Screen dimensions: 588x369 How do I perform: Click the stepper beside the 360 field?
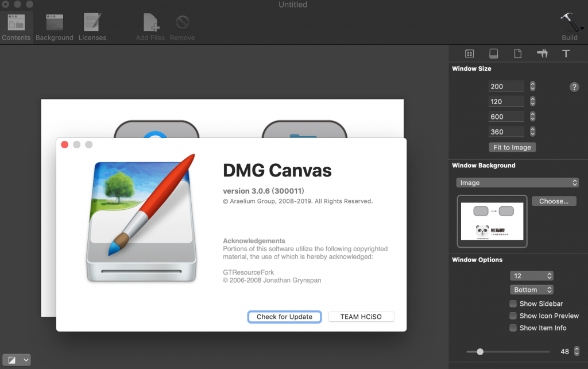[x=532, y=132]
